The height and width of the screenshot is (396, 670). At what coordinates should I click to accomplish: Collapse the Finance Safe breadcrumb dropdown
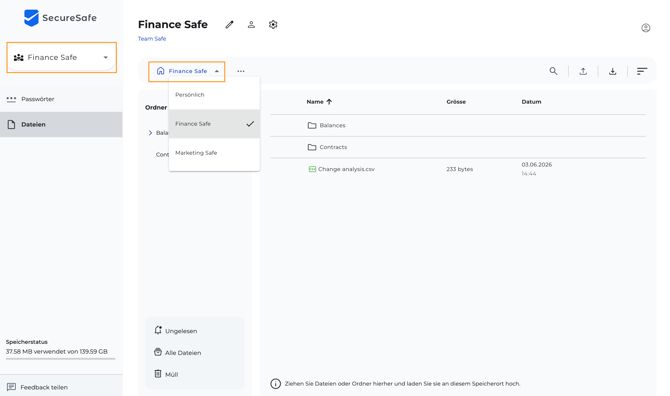tap(187, 71)
